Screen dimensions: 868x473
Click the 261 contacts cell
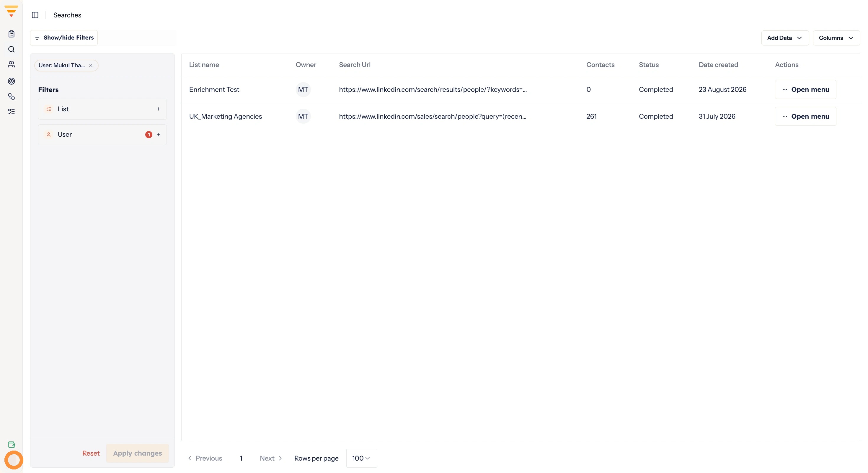(x=591, y=117)
